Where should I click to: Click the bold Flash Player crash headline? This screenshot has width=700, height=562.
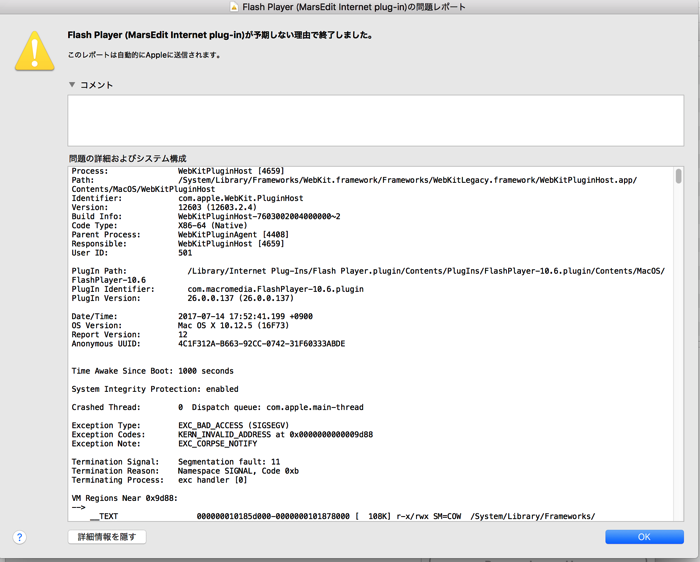pyautogui.click(x=221, y=35)
